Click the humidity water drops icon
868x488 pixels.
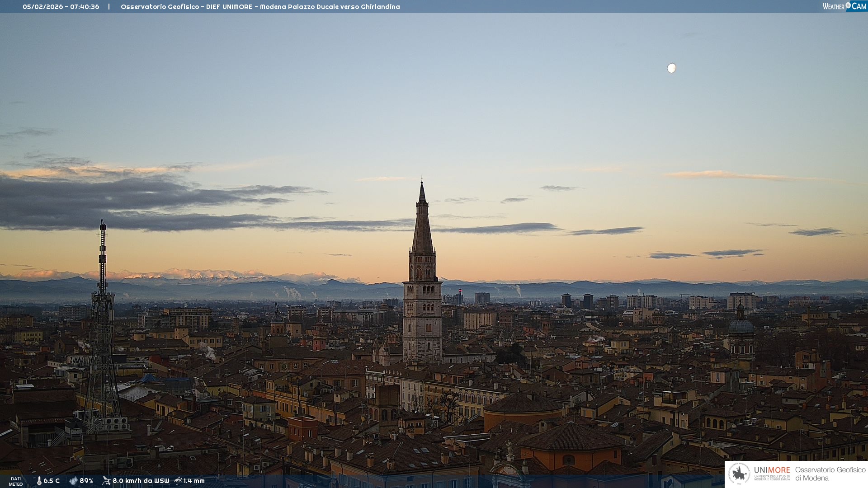(73, 481)
